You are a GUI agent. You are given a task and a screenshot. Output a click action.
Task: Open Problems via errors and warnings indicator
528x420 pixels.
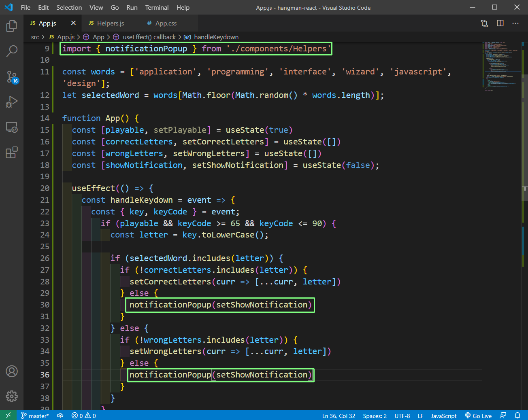tap(84, 416)
